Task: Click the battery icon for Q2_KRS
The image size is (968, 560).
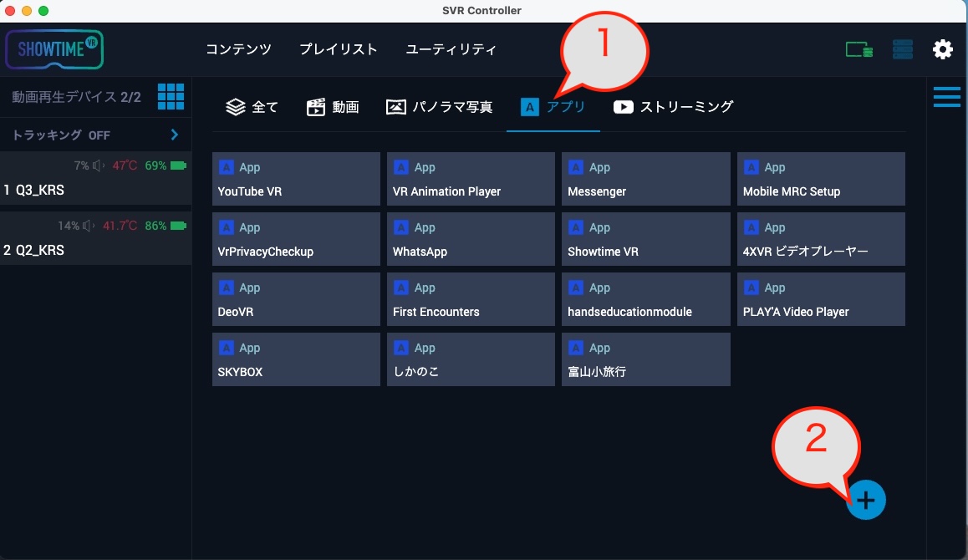Action: [x=178, y=226]
